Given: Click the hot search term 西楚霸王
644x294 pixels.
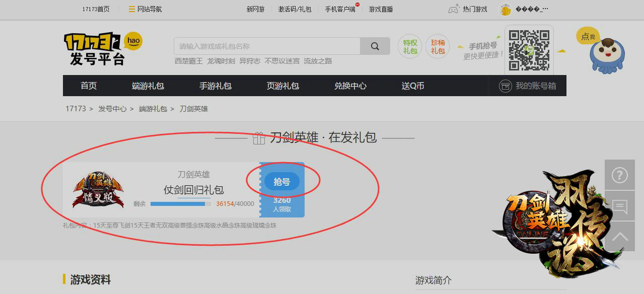Looking at the screenshot, I should (189, 61).
